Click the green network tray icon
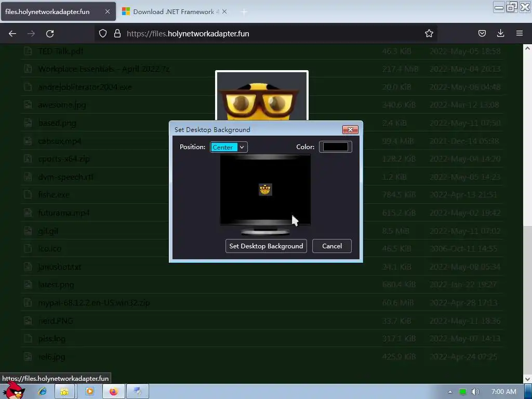 tap(462, 392)
